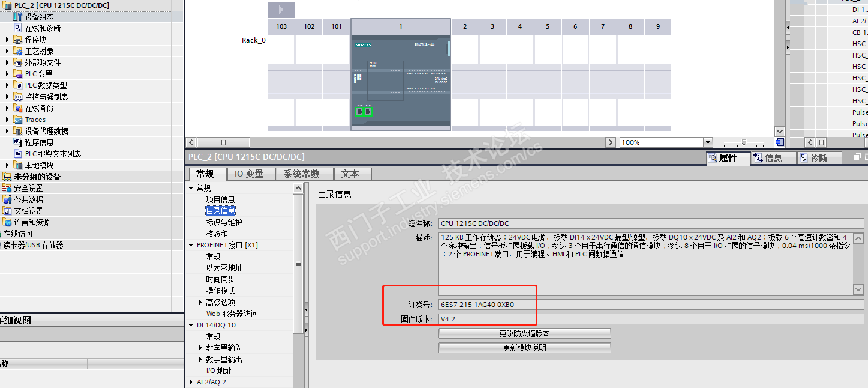Viewport: 868px width, 388px height.
Task: Collapse the PROFINET 接口 [X1] section
Action: pyautogui.click(x=191, y=245)
